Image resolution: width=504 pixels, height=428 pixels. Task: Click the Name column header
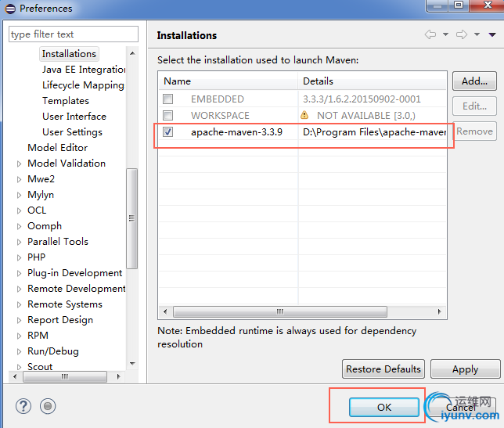(x=228, y=81)
